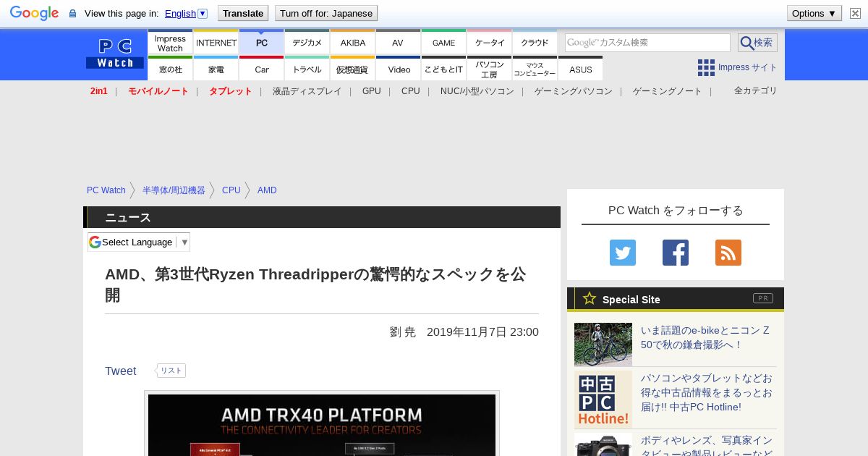Focus the Google custom search field
The height and width of the screenshot is (456, 868).
click(x=647, y=43)
